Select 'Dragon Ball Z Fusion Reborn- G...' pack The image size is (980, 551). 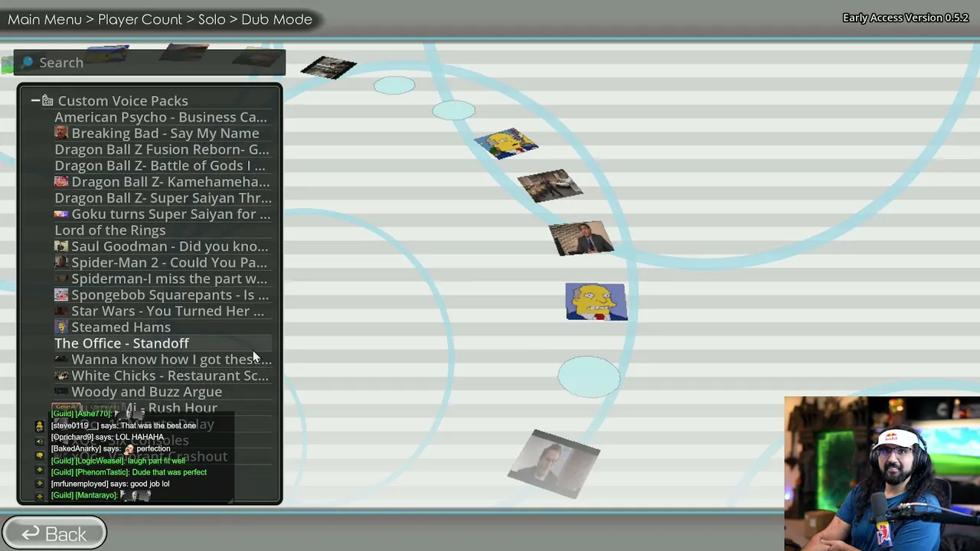[x=162, y=149]
